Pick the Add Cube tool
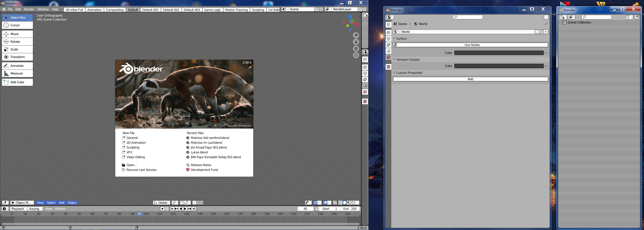The width and height of the screenshot is (644, 230). coord(17,82)
